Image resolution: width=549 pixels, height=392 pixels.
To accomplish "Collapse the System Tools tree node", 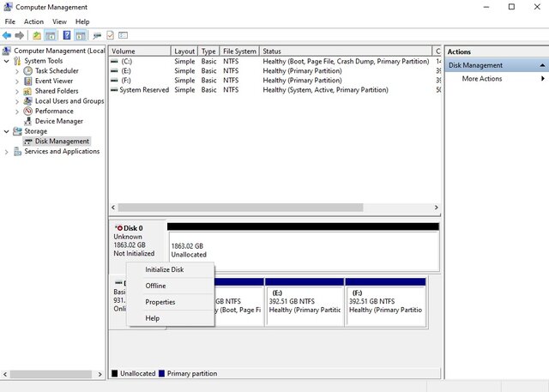I will [7, 61].
